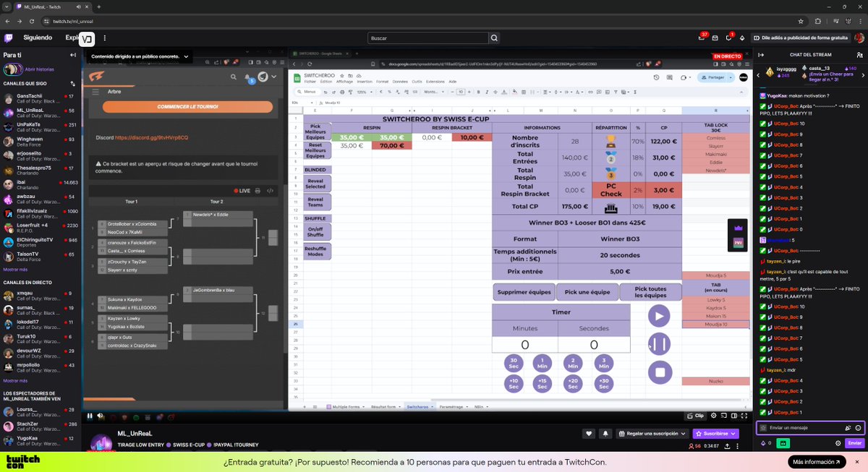The image size is (868, 472).
Task: Open the Insertion menu in streamed Sheets
Action: click(365, 82)
